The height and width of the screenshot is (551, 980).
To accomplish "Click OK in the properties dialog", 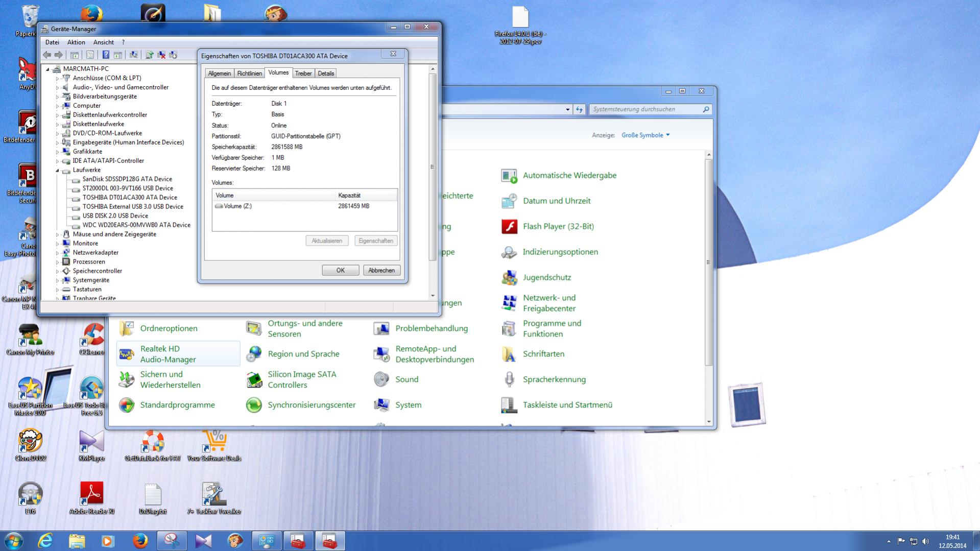I will pos(340,270).
